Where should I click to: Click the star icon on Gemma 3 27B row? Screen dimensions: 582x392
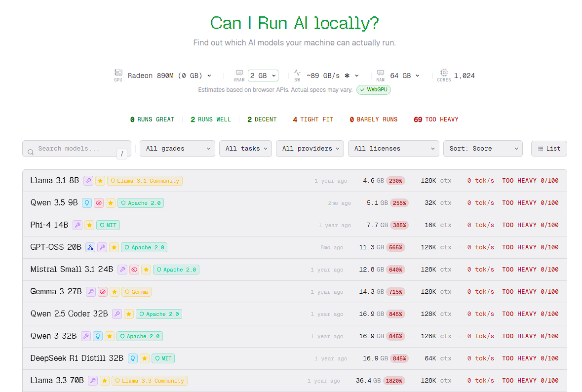click(115, 292)
